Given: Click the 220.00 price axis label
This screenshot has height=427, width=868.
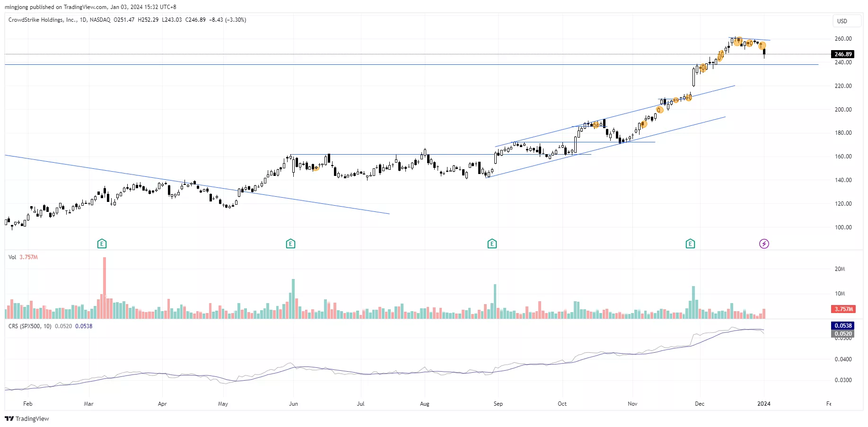Looking at the screenshot, I should (x=843, y=86).
